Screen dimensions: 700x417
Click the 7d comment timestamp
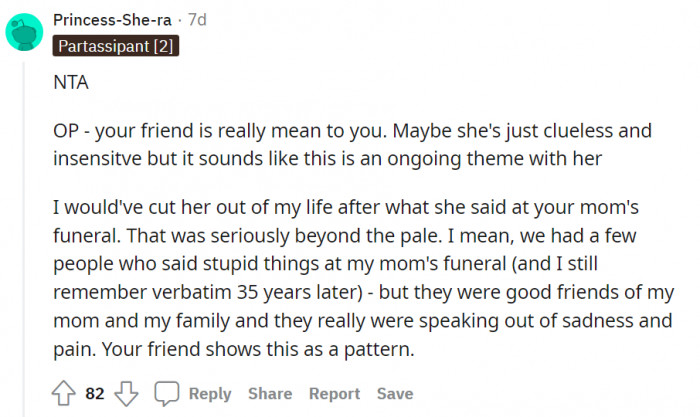201,19
